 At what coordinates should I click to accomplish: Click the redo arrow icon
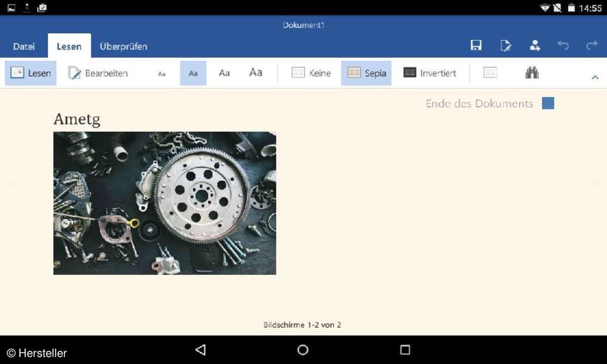coord(592,46)
